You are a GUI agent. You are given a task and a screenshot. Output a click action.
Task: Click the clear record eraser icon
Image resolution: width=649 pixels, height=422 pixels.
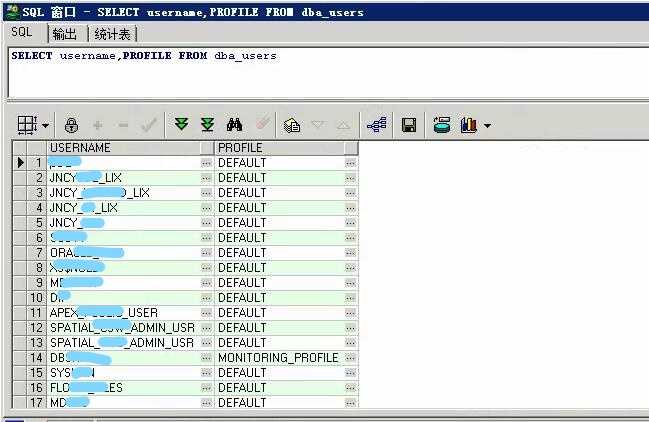pos(263,123)
